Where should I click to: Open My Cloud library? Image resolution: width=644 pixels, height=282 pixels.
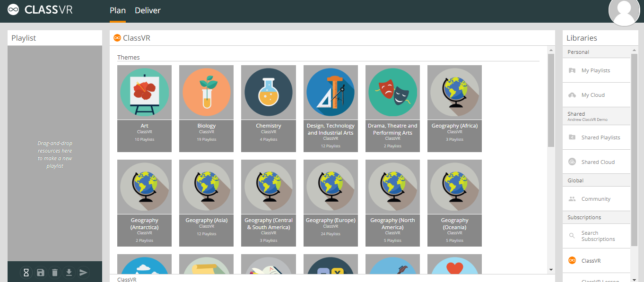coord(597,95)
